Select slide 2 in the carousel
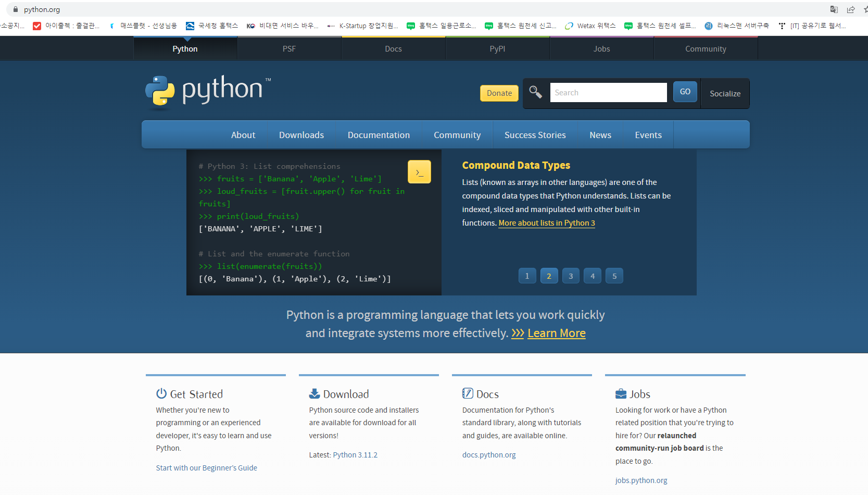The image size is (868, 495). click(549, 276)
